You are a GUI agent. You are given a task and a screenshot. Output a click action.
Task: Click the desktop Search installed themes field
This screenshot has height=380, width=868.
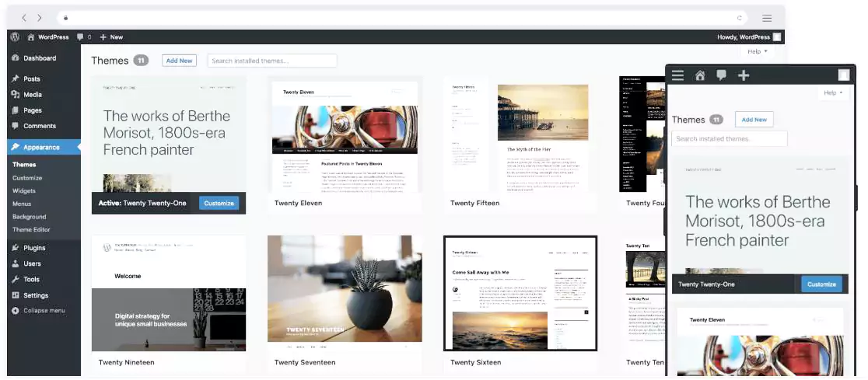(272, 61)
